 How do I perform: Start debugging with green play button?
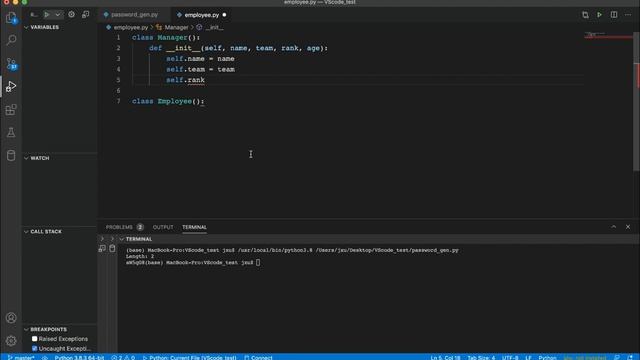click(47, 15)
